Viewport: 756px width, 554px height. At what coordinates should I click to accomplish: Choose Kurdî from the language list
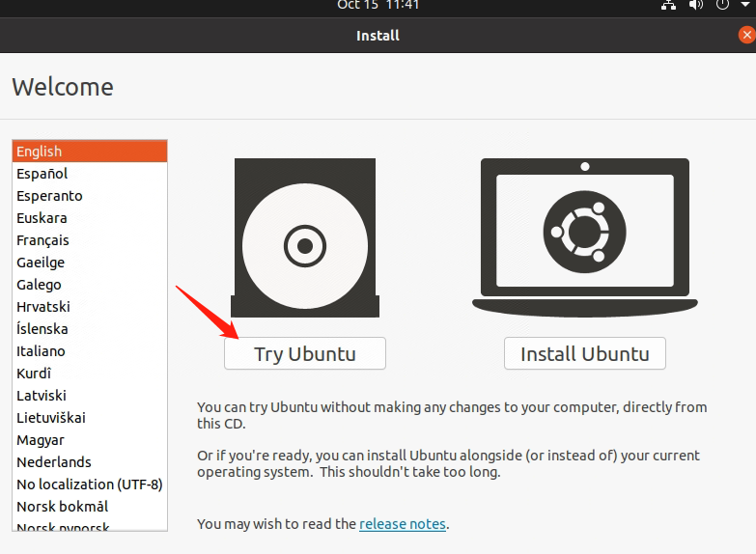(x=90, y=373)
